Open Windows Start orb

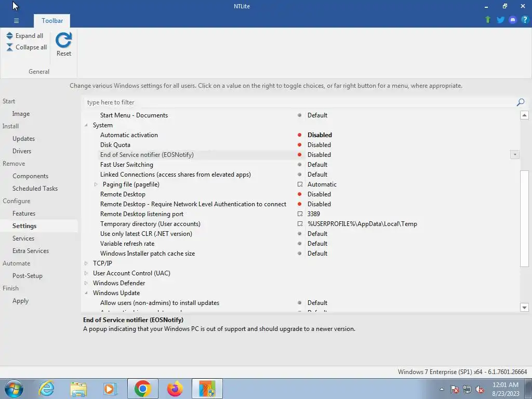tap(14, 389)
